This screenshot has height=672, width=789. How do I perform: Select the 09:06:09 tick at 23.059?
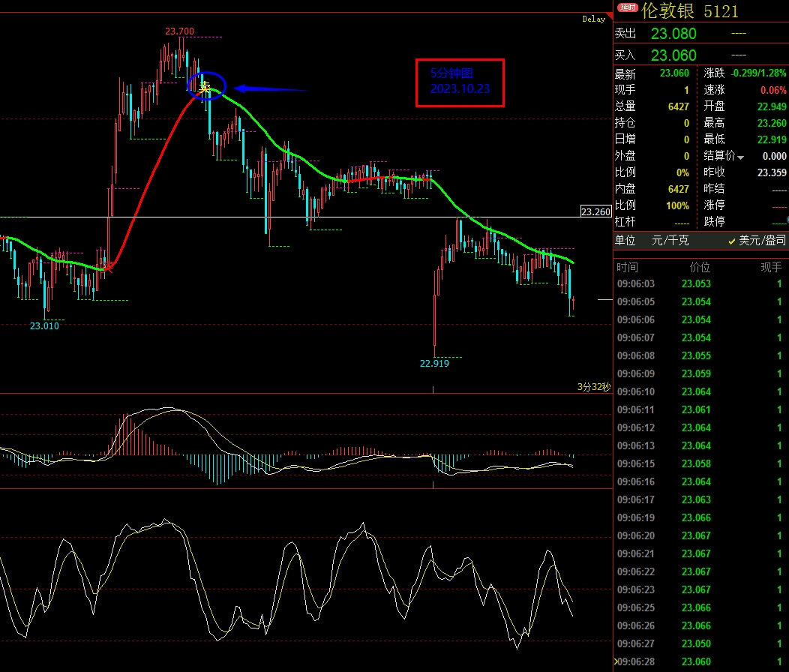pos(700,374)
